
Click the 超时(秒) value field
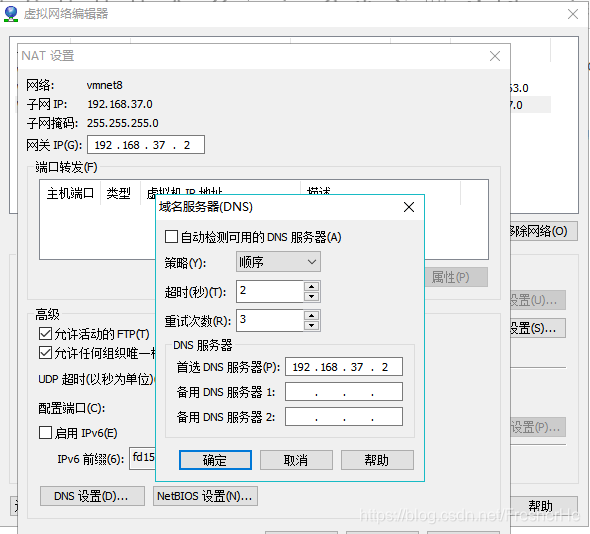(x=270, y=291)
